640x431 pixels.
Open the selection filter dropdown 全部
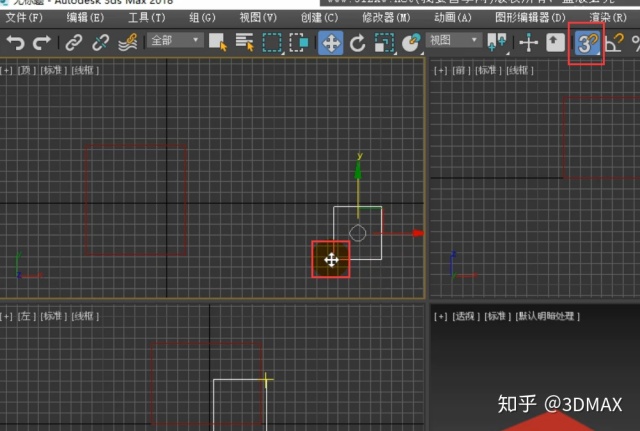point(175,40)
